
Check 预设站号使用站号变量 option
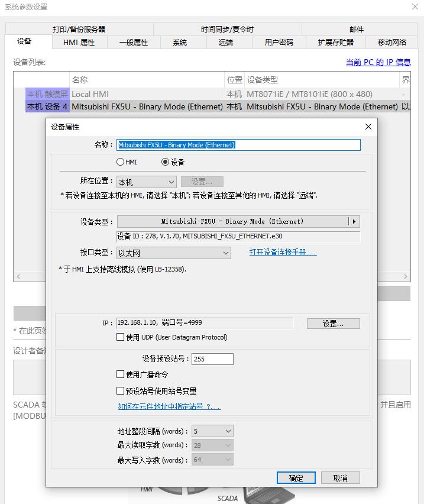[121, 391]
